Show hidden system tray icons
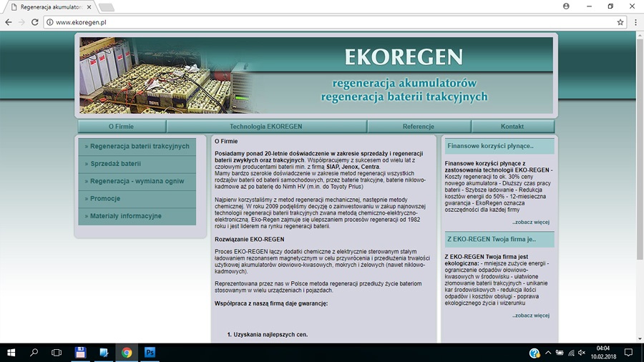 tap(547, 353)
